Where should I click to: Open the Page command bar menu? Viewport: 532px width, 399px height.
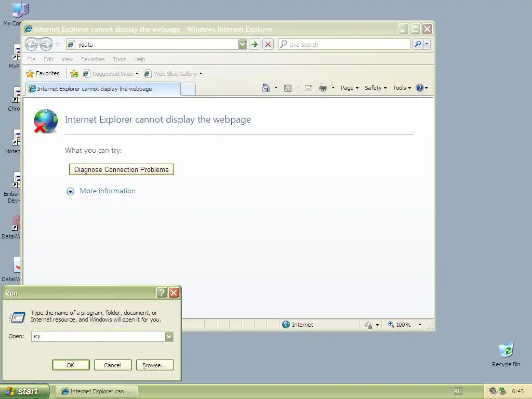[x=350, y=88]
